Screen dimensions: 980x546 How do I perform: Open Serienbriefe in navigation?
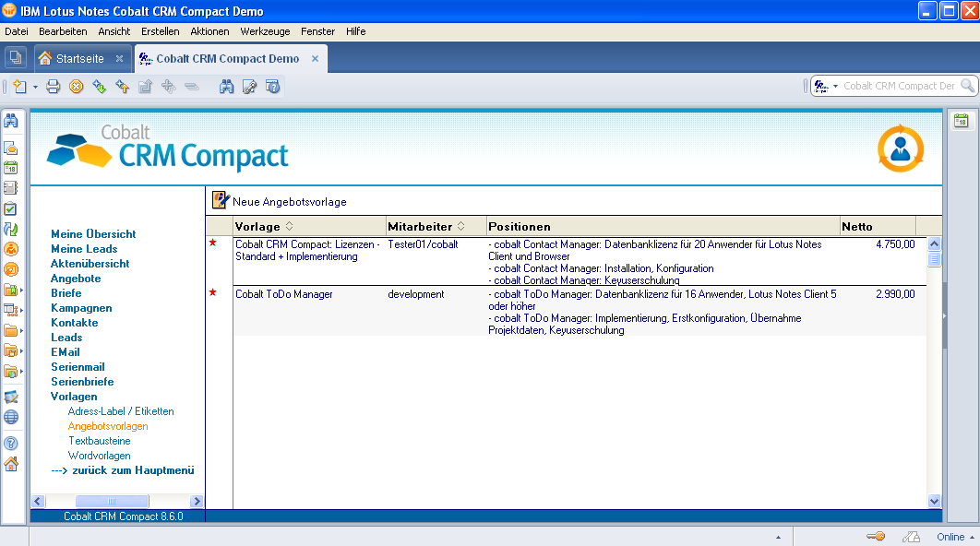click(82, 381)
